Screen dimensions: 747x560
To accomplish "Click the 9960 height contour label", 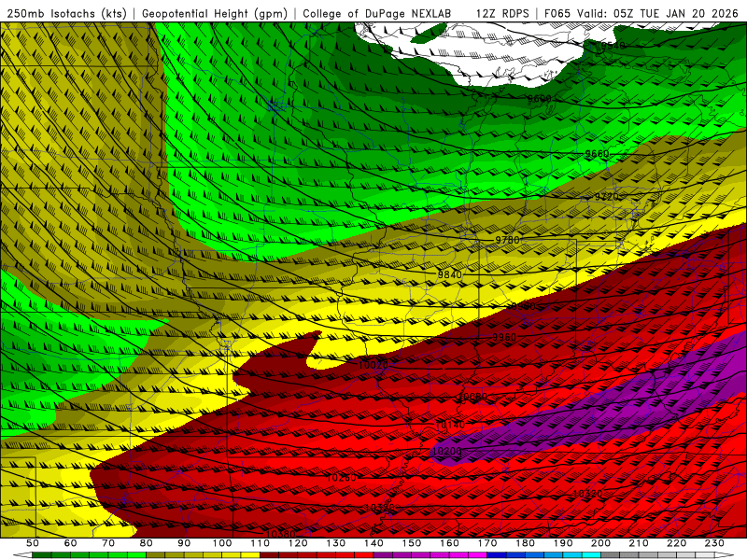I will coord(504,337).
